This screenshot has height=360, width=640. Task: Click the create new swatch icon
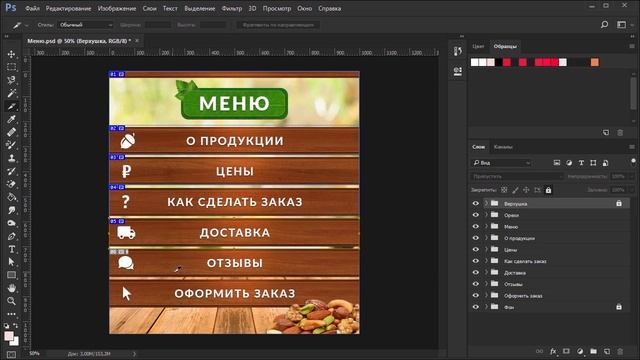point(606,133)
